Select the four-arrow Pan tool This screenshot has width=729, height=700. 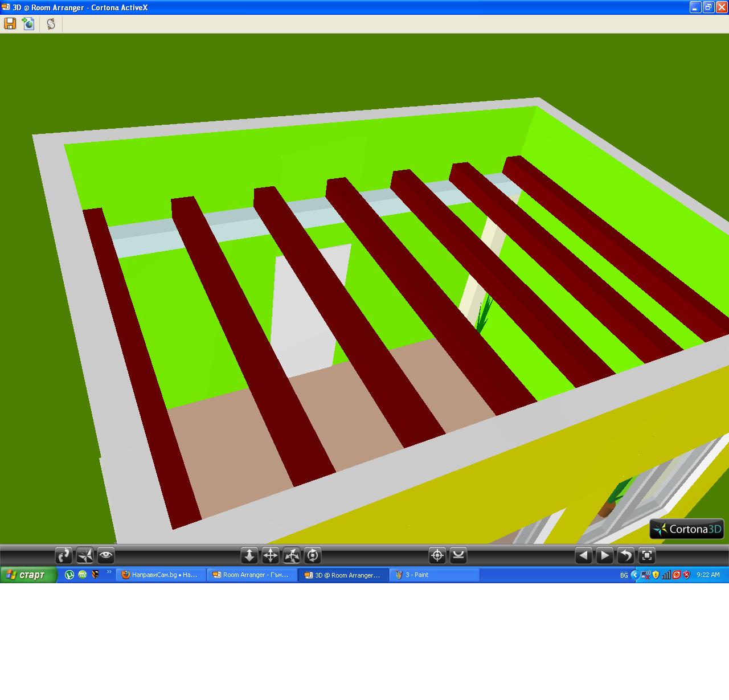271,555
